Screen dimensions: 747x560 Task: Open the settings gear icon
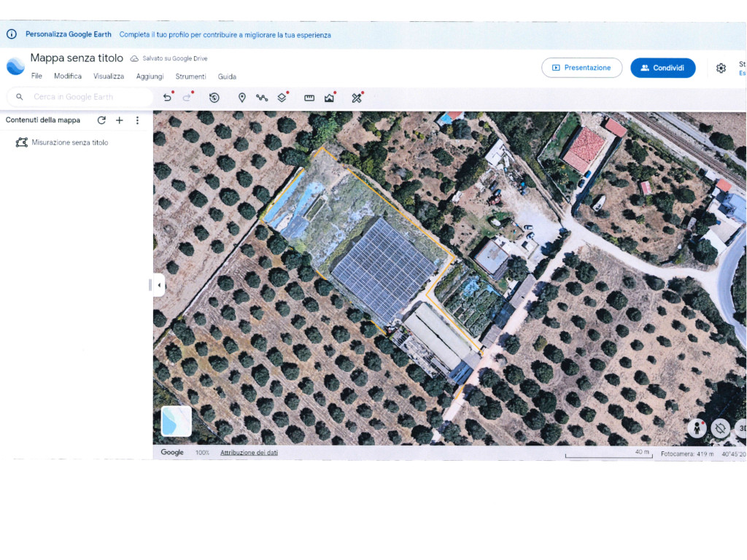point(721,68)
